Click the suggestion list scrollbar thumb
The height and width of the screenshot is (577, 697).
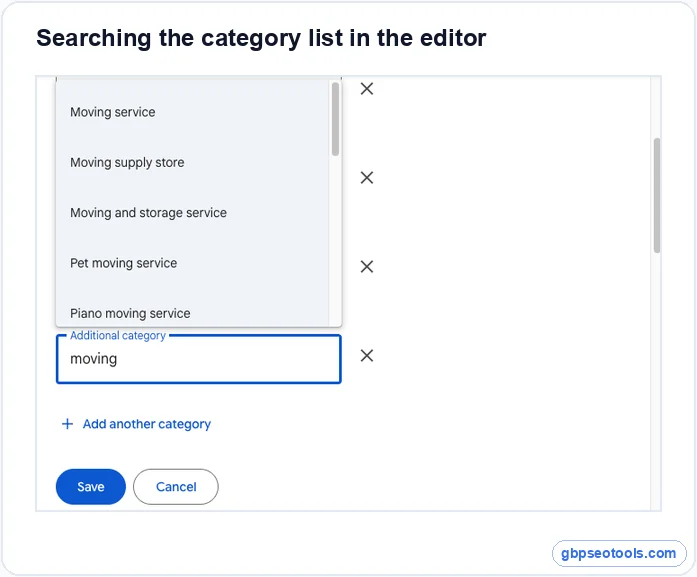point(335,119)
